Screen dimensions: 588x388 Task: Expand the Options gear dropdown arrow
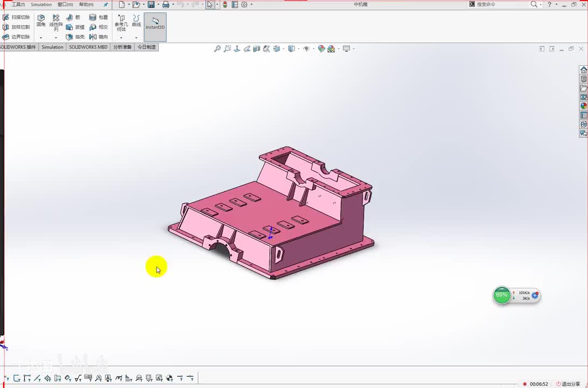point(251,4)
